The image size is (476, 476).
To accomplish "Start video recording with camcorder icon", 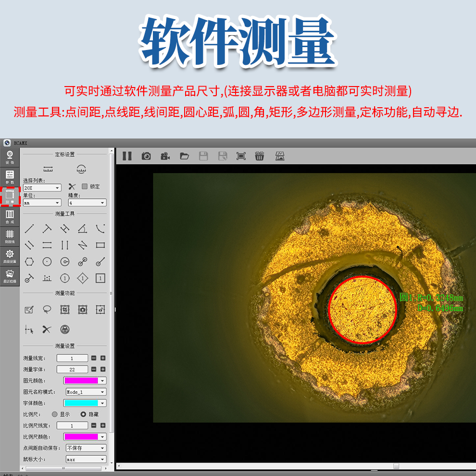I will click(x=165, y=156).
